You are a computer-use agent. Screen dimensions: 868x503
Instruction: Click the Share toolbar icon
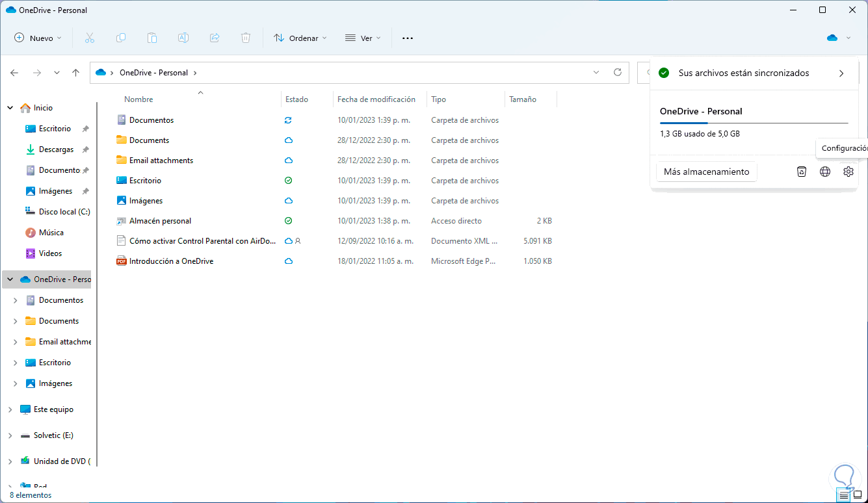pyautogui.click(x=215, y=38)
